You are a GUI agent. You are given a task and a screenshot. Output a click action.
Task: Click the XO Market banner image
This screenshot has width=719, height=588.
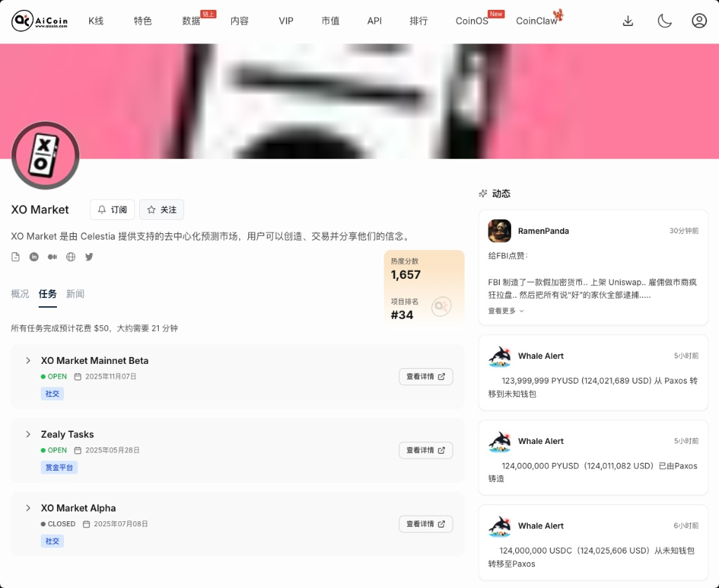[x=360, y=101]
